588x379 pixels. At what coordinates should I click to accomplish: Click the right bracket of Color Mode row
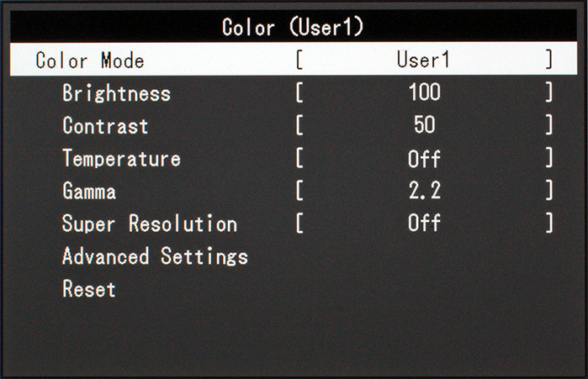[549, 59]
